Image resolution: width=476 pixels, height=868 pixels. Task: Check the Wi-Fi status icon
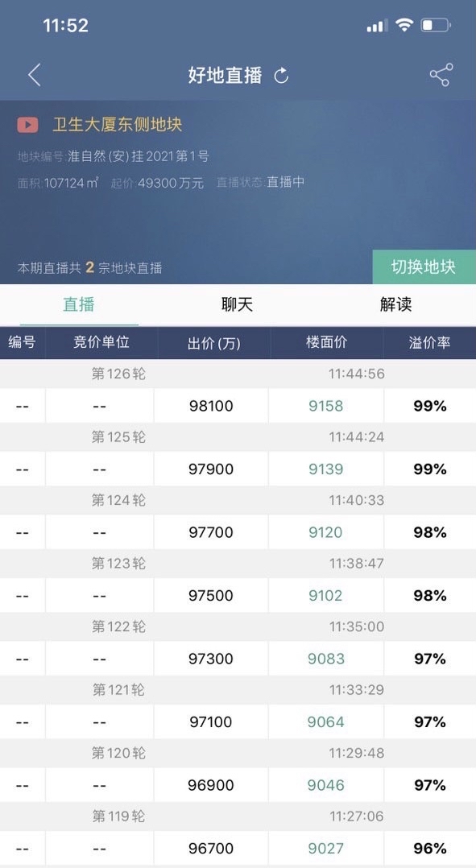(x=404, y=25)
